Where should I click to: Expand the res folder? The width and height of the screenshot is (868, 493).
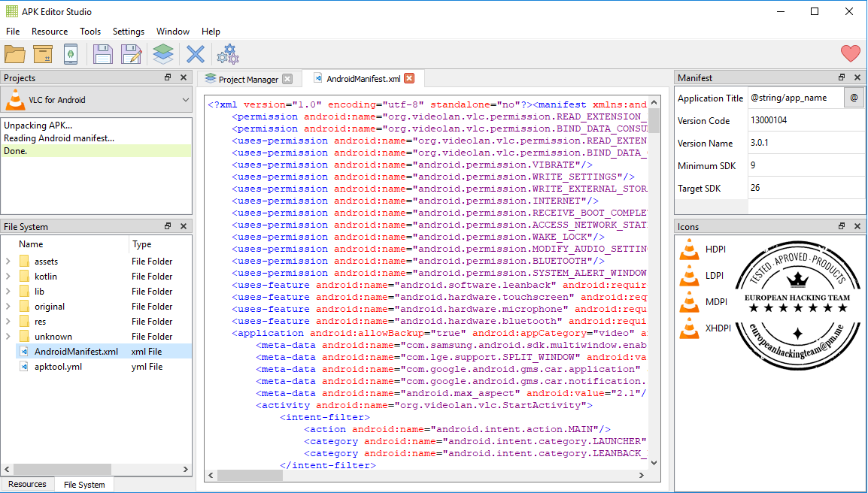tap(6, 321)
